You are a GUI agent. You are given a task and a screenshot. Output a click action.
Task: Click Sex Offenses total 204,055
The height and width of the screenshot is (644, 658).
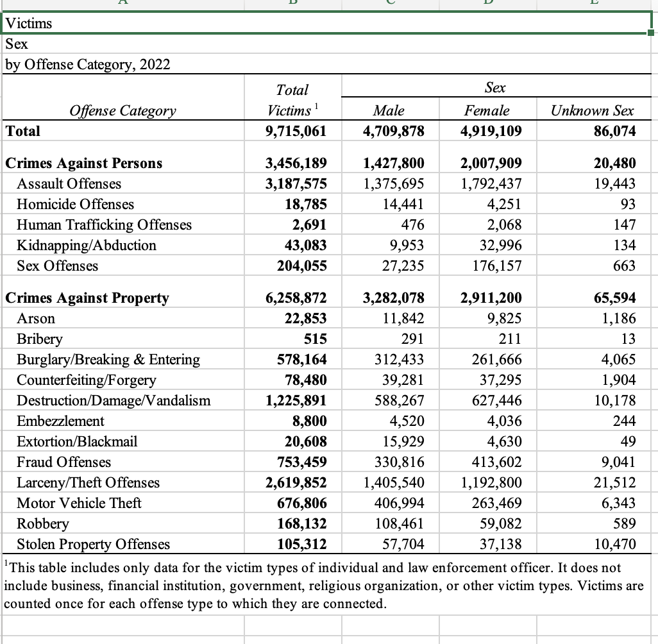coord(301,266)
